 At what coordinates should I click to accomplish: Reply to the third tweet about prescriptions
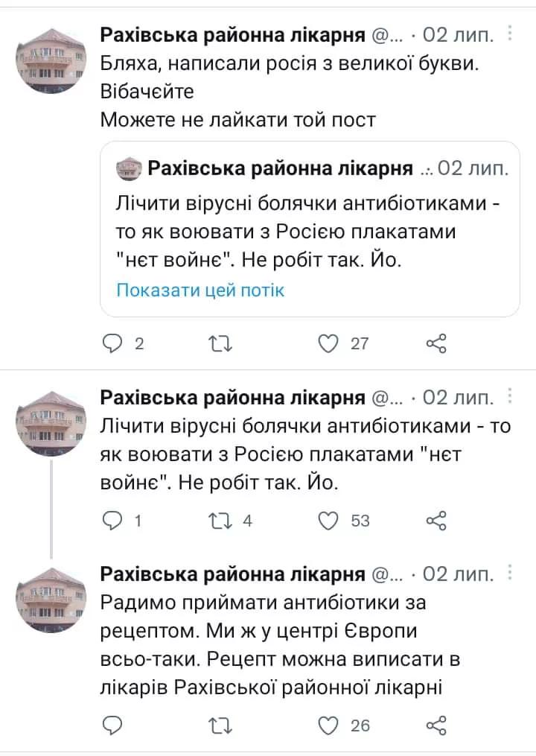pyautogui.click(x=112, y=725)
